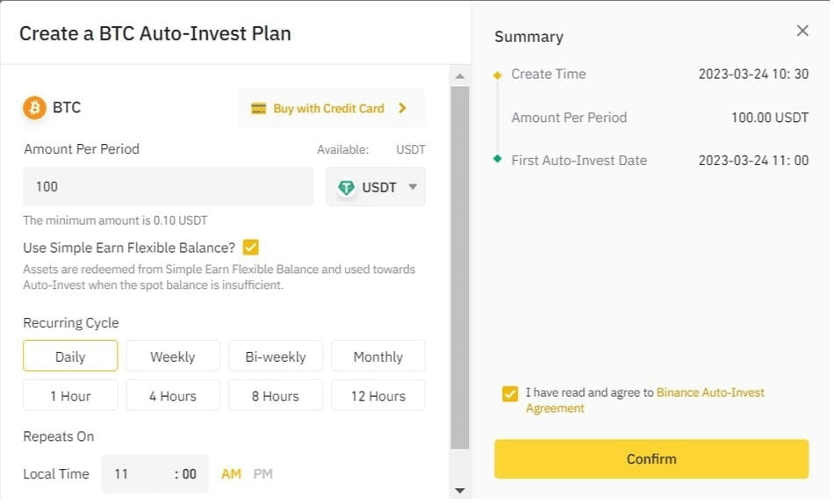This screenshot has width=834, height=504.
Task: Select the Daily recurring cycle
Action: tap(70, 356)
